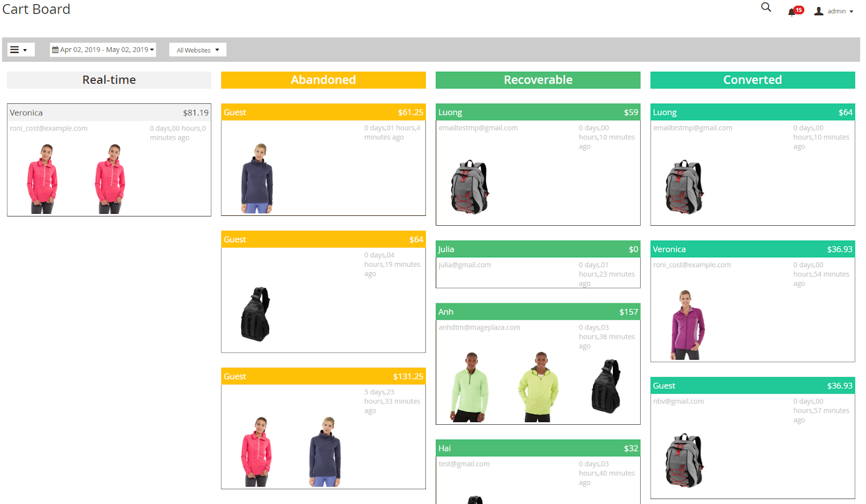The height and width of the screenshot is (504, 866).
Task: Click the admin user avatar icon
Action: (x=818, y=11)
